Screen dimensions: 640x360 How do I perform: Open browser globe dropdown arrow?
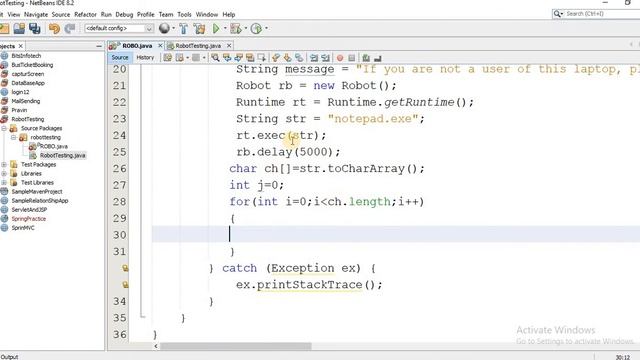[173, 28]
